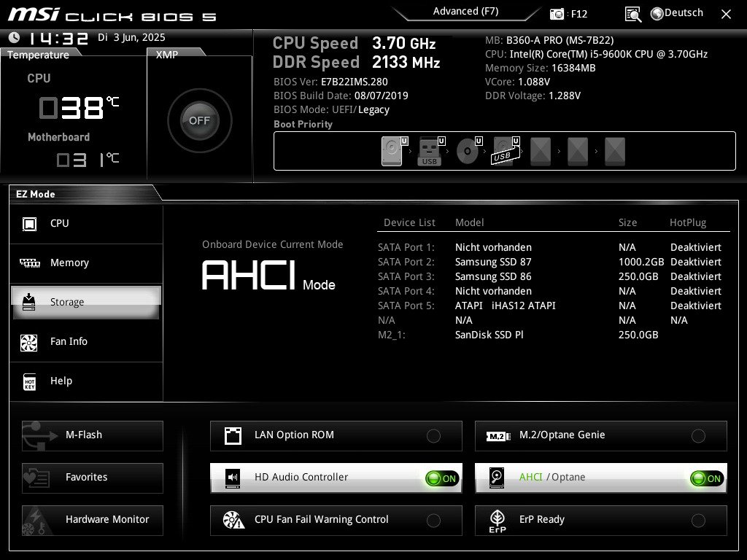Click the BIOS version E7B22IMS.280
The width and height of the screenshot is (747, 560).
click(355, 82)
